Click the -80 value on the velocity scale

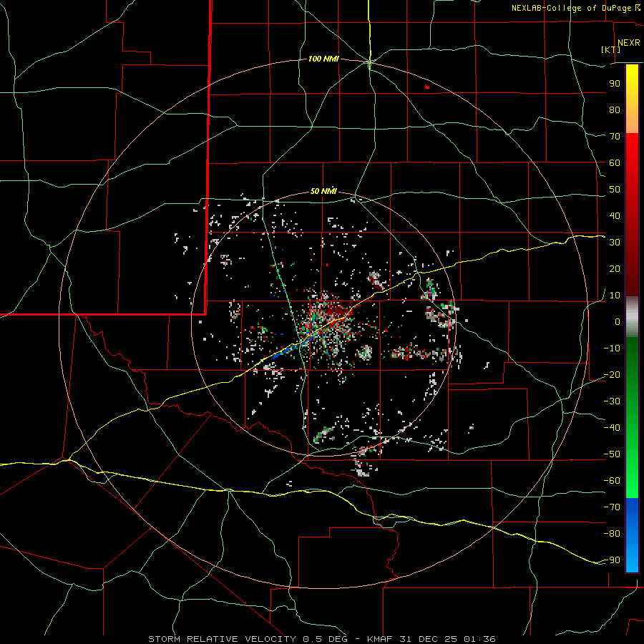tap(612, 534)
